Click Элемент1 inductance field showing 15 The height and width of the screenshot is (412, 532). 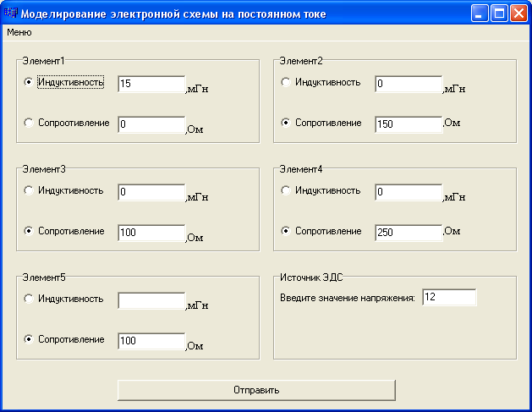151,84
